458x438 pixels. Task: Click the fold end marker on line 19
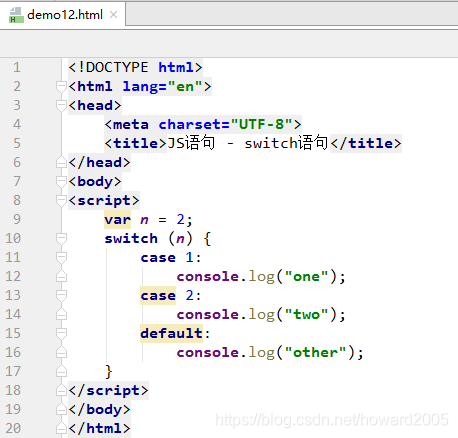[x=61, y=409]
